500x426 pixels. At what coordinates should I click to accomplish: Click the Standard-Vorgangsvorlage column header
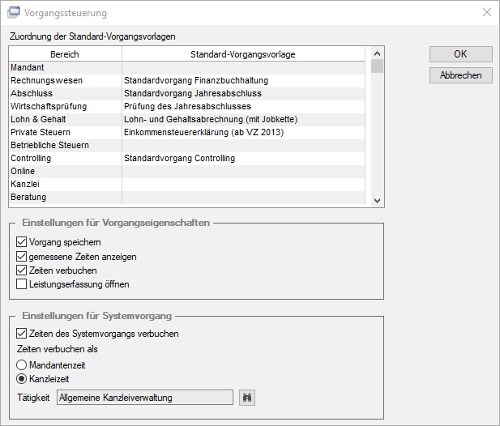(243, 54)
